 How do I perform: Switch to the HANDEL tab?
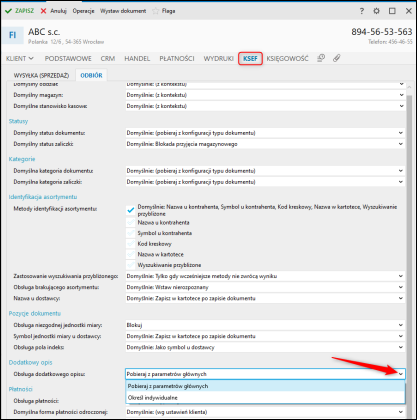click(x=137, y=59)
